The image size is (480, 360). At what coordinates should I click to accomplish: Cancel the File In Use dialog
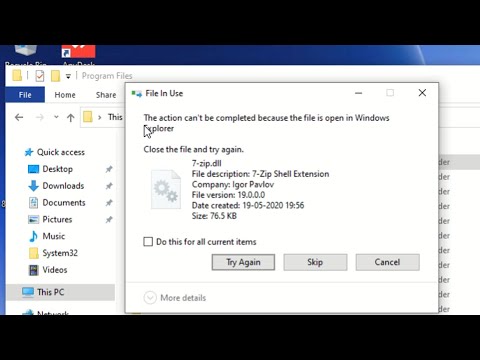tap(387, 262)
